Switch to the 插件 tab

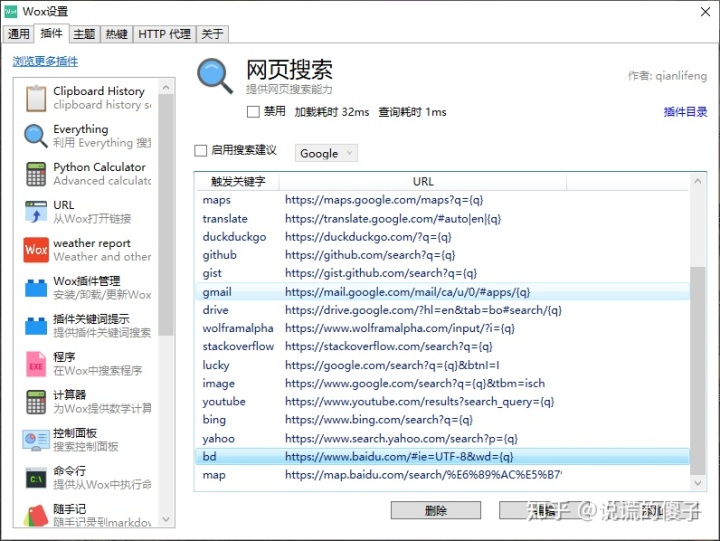[51, 34]
